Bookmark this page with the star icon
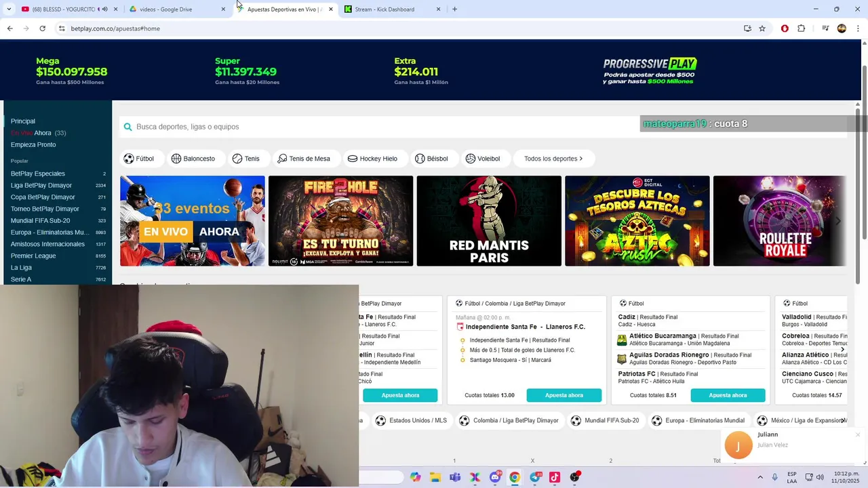Screen dimensions: 868x488 click(762, 28)
